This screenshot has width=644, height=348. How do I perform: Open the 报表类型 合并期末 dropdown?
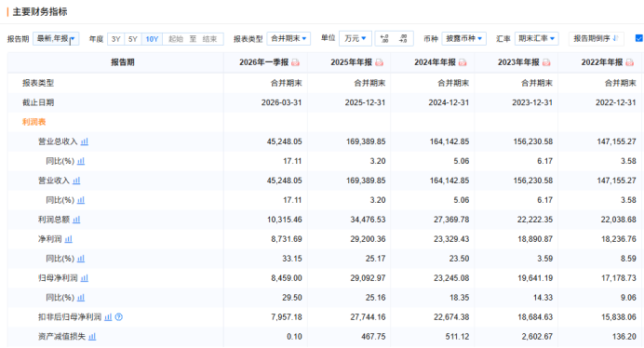(x=288, y=39)
